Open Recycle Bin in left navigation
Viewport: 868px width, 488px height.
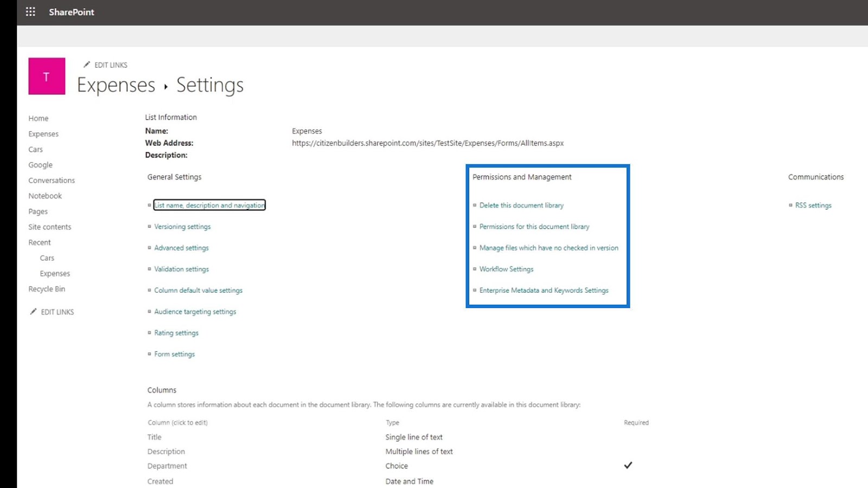[x=47, y=289]
